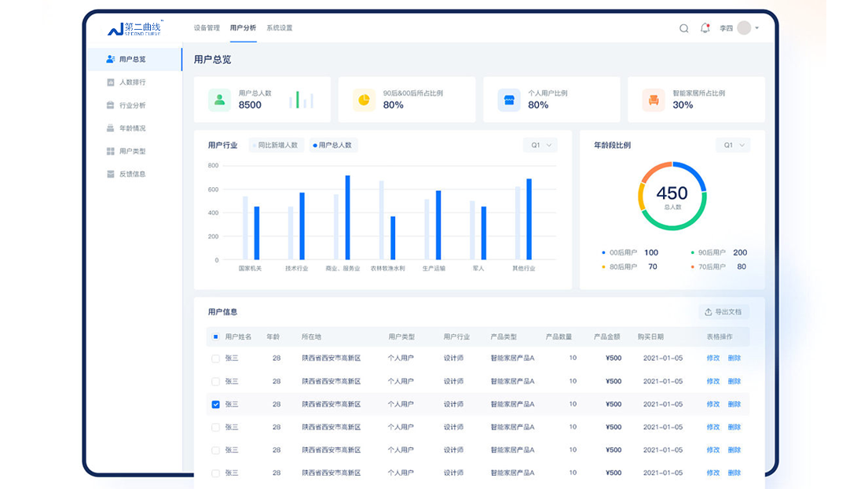The height and width of the screenshot is (489, 868).
Task: Toggle the select-all checkbox in table header
Action: tap(216, 337)
